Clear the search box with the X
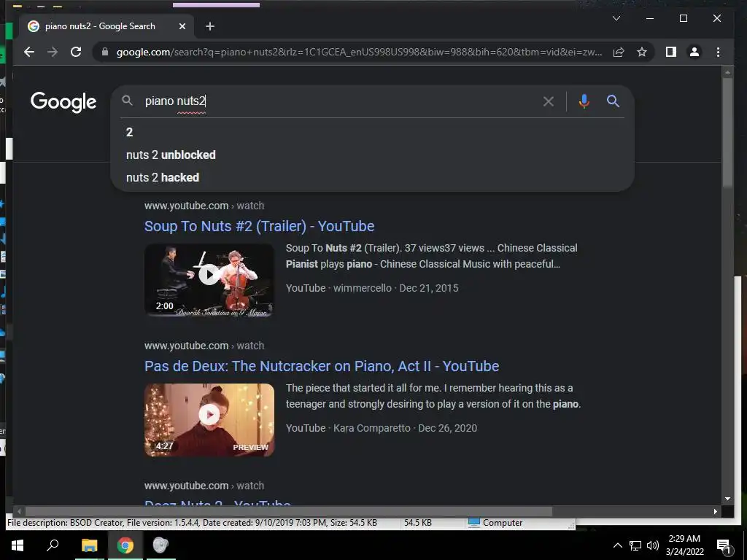747x560 pixels. click(549, 101)
